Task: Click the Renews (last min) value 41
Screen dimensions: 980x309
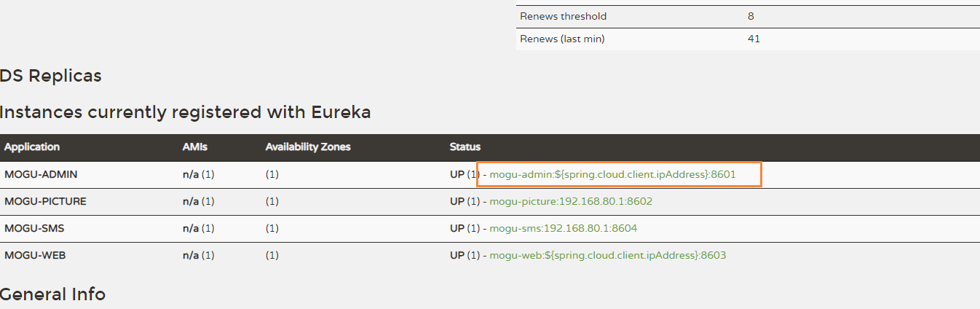Action: pyautogui.click(x=754, y=39)
